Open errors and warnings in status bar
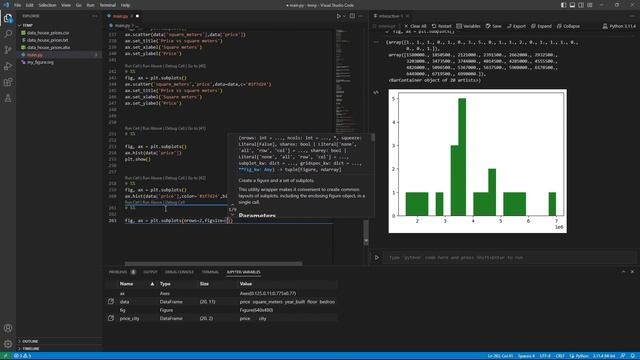Screen dimensions: 640x360 point(22,356)
